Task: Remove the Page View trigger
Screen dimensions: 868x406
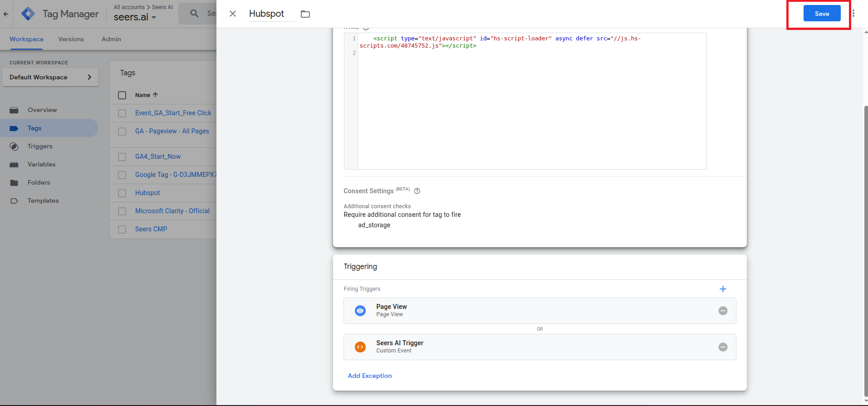Action: 723,311
